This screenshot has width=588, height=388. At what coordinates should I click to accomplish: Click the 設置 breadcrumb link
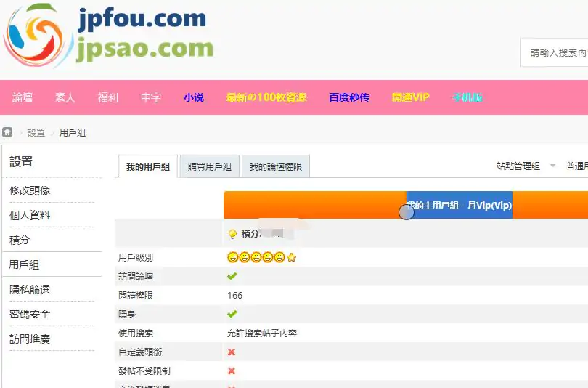36,132
